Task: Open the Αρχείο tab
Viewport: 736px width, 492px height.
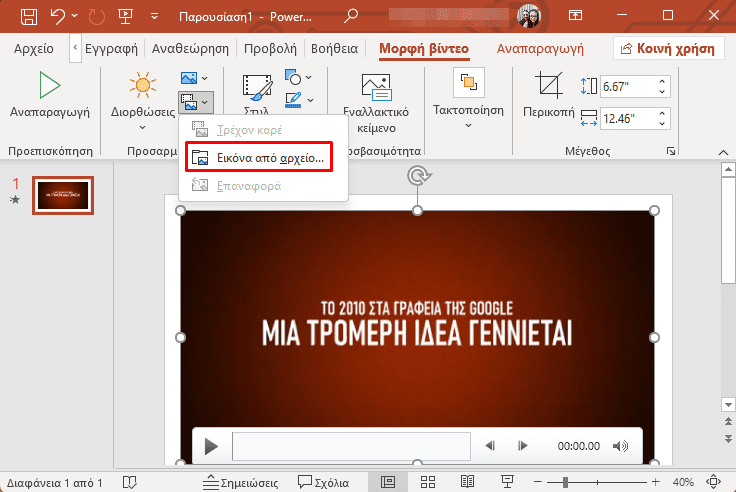Action: (33, 48)
